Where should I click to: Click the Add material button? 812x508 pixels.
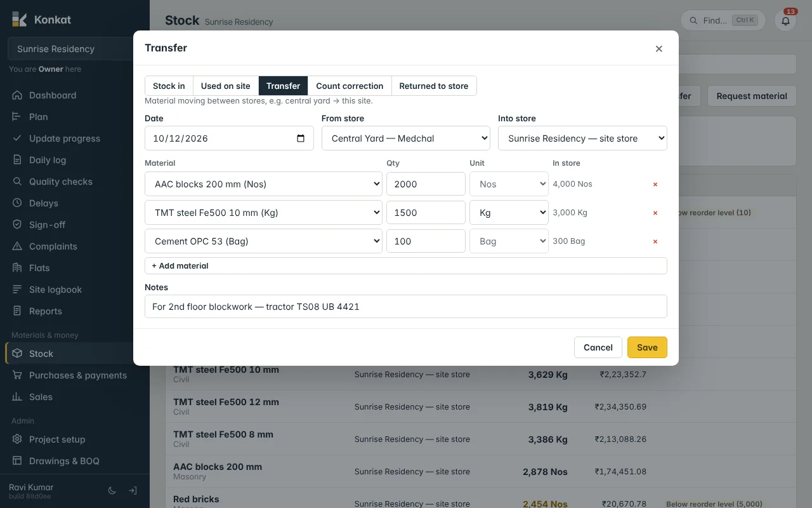click(406, 265)
